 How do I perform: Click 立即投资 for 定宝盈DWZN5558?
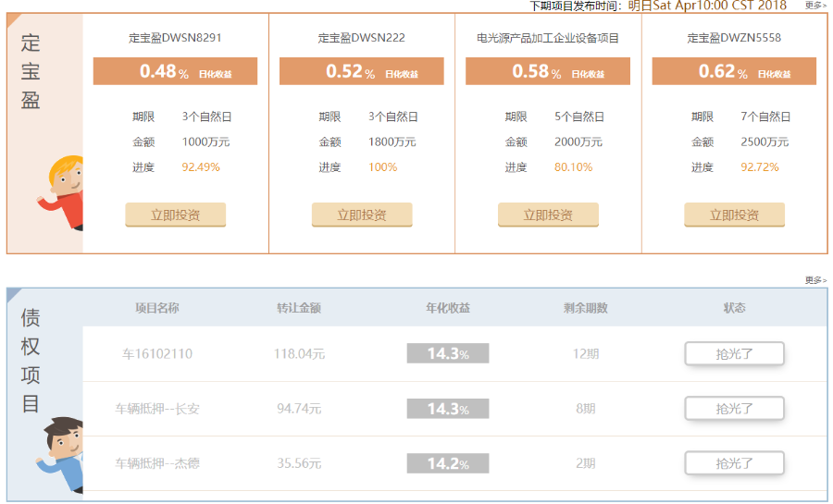(734, 215)
